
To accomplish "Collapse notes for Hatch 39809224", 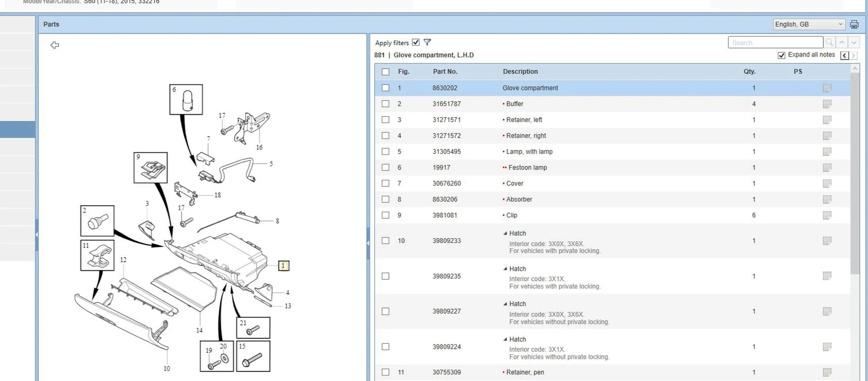I will coord(505,339).
